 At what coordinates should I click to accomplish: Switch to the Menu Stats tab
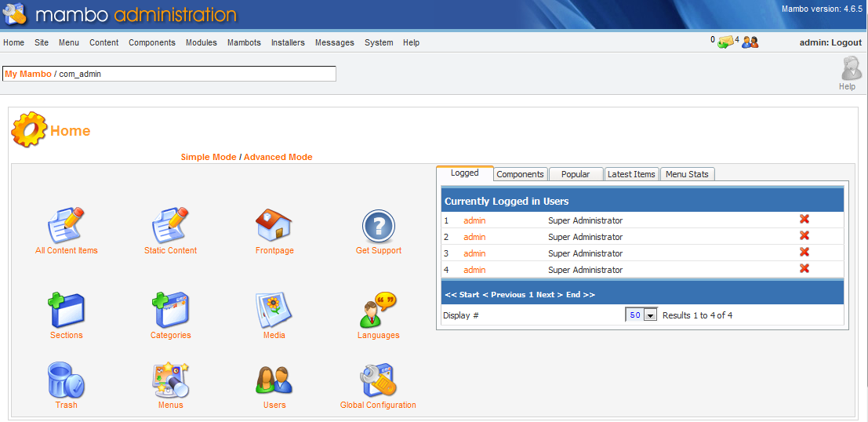coord(687,174)
